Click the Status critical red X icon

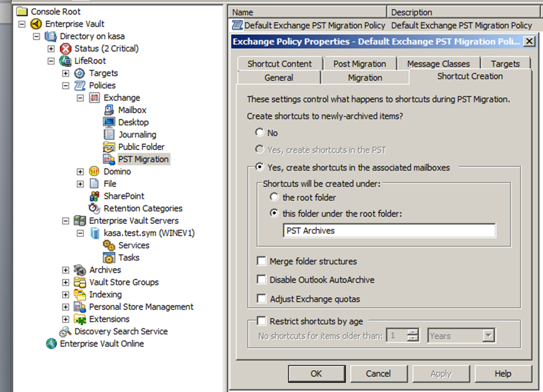(66, 49)
